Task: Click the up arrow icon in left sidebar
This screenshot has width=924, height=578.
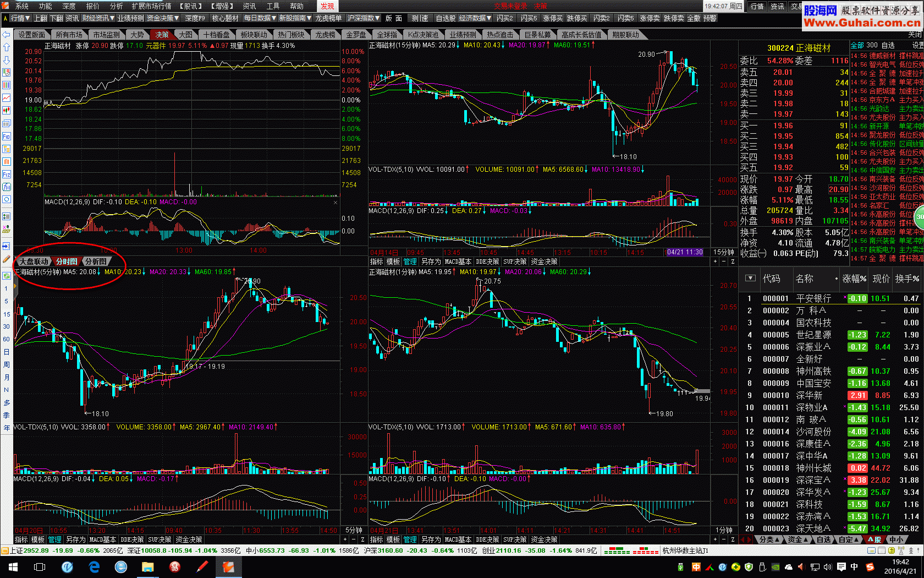Action: pos(6,47)
